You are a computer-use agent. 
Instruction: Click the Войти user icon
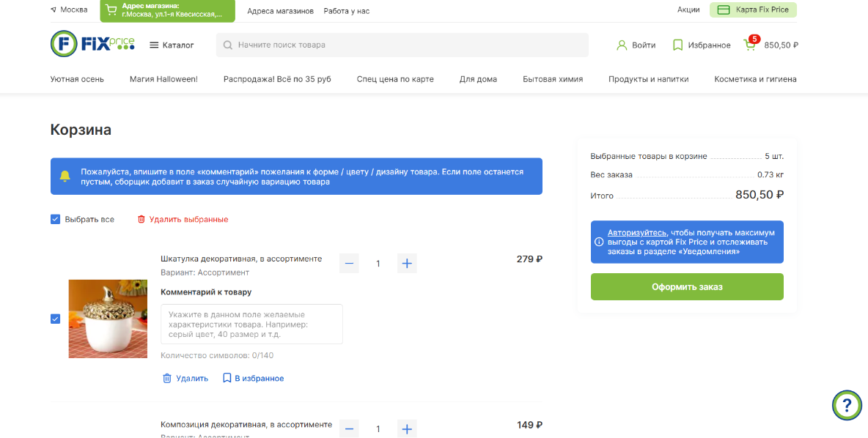point(622,45)
